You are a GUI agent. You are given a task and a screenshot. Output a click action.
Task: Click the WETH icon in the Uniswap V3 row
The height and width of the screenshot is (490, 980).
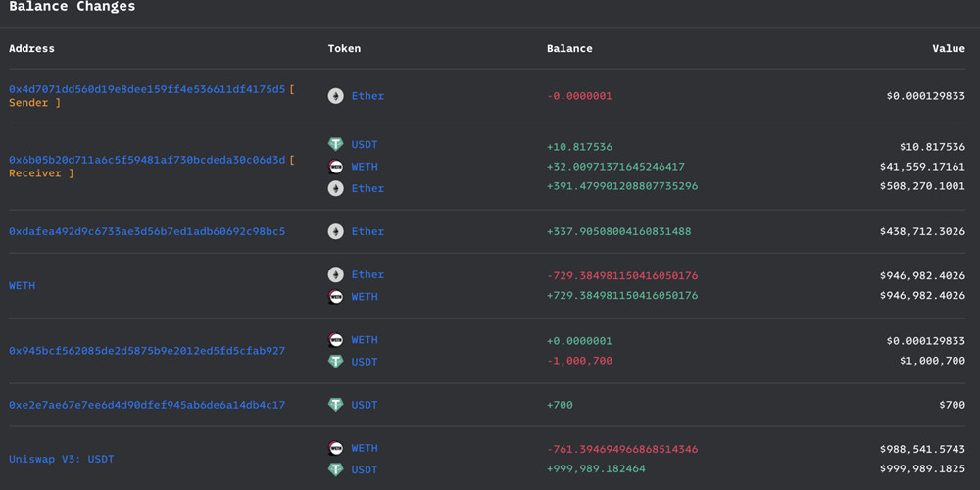336,449
